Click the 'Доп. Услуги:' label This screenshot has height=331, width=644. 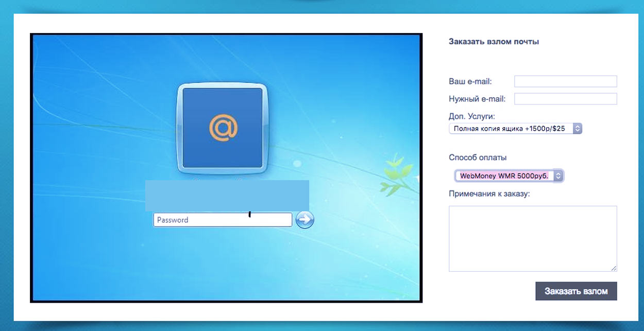coord(472,116)
